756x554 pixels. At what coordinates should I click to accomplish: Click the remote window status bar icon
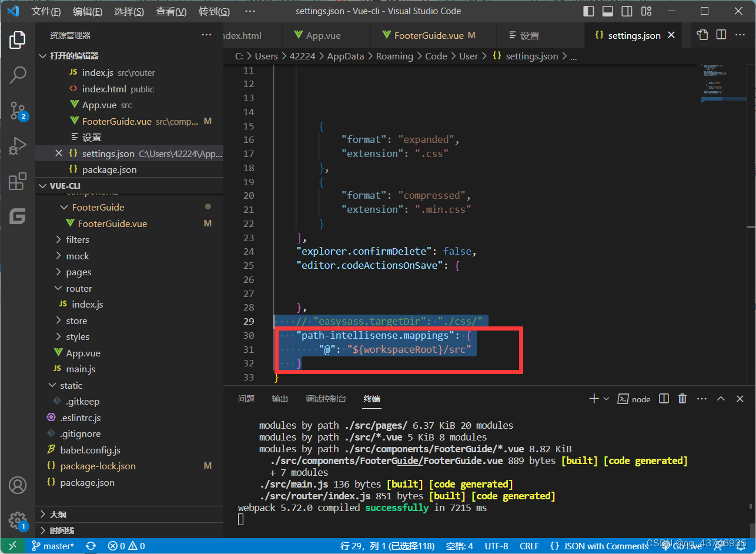point(12,546)
